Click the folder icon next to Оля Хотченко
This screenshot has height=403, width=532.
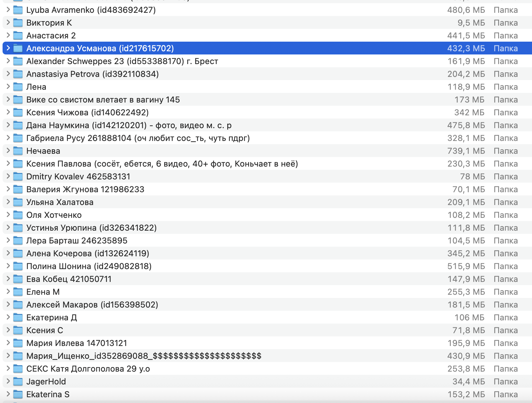18,215
